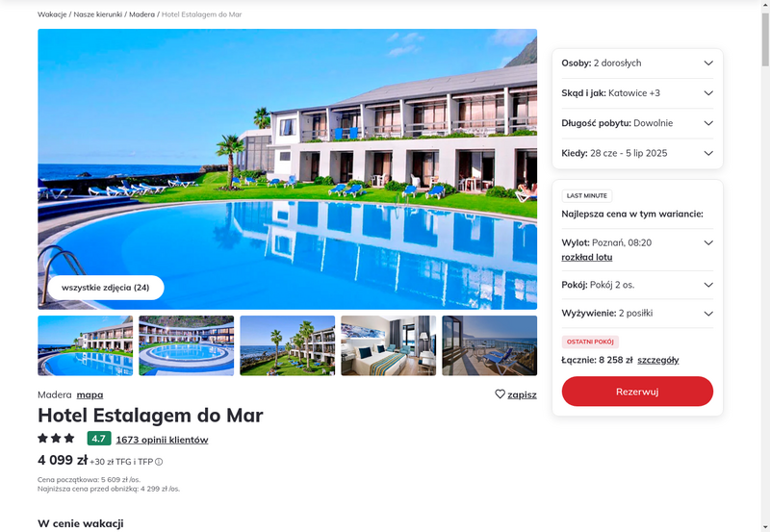Click the info icon next to TFG i TFP
This screenshot has height=532, width=770.
[159, 462]
